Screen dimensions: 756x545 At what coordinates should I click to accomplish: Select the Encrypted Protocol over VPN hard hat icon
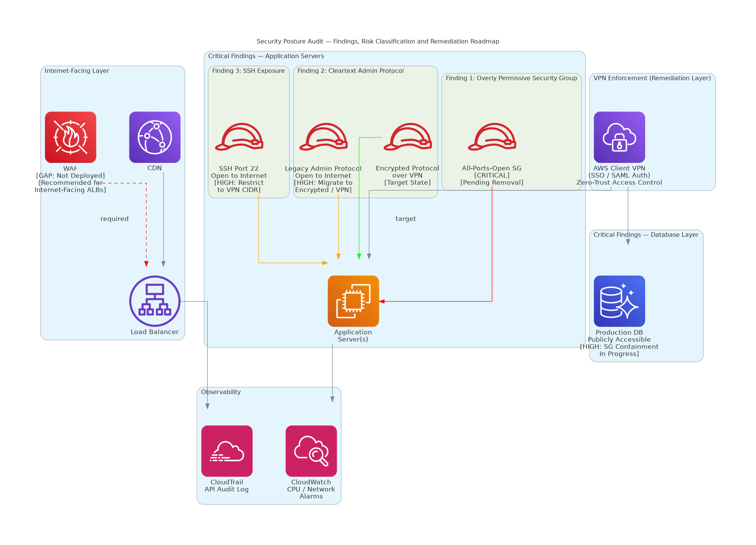(408, 137)
